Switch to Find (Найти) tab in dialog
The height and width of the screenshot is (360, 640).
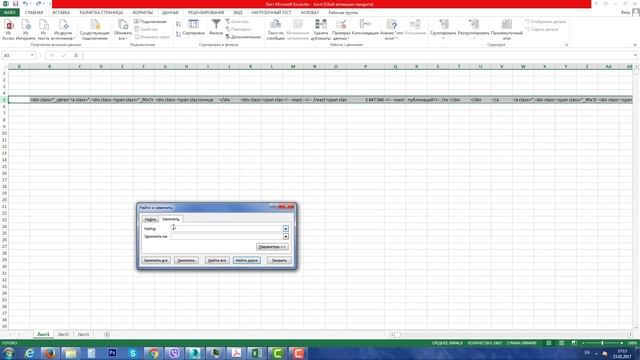tap(150, 220)
